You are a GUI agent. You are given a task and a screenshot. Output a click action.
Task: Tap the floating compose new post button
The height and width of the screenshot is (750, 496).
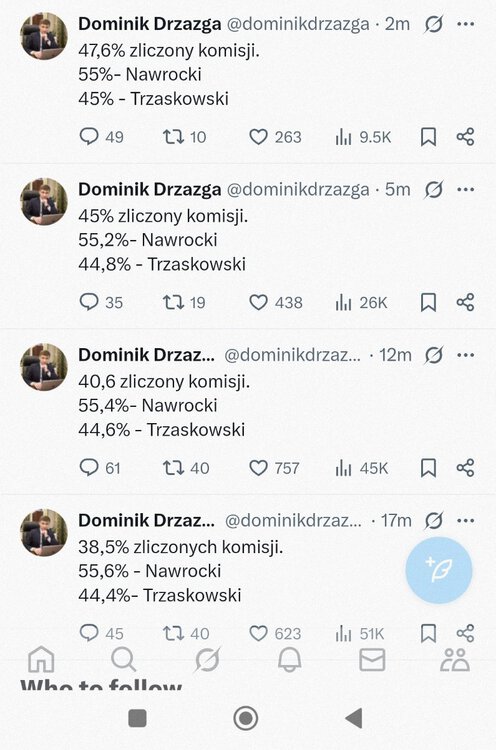[x=439, y=570]
